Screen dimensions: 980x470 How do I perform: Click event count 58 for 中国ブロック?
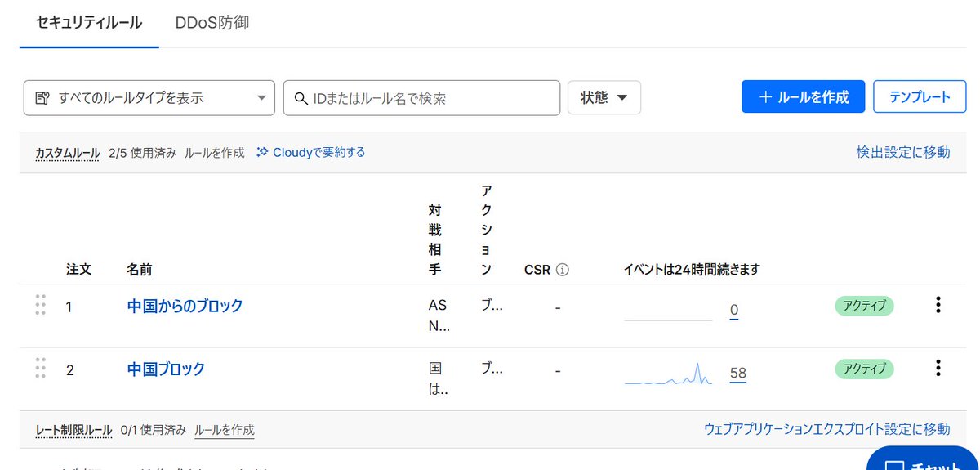[738, 374]
